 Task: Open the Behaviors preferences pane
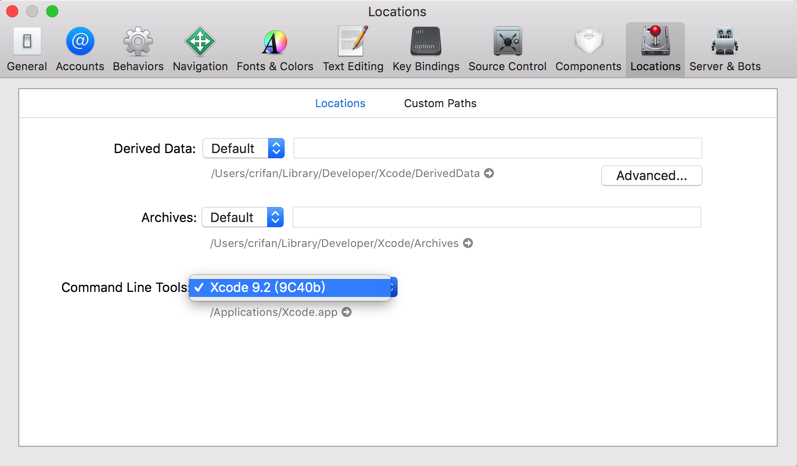[138, 49]
